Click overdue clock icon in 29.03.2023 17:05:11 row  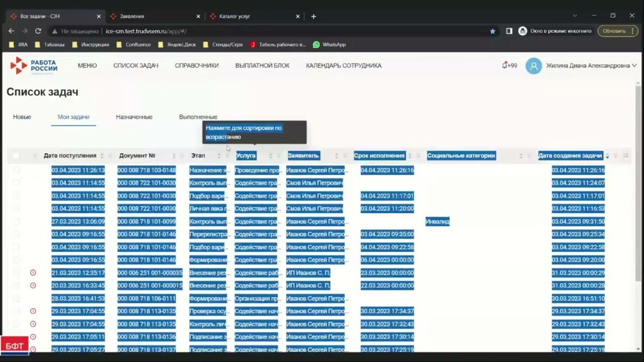[x=33, y=337]
